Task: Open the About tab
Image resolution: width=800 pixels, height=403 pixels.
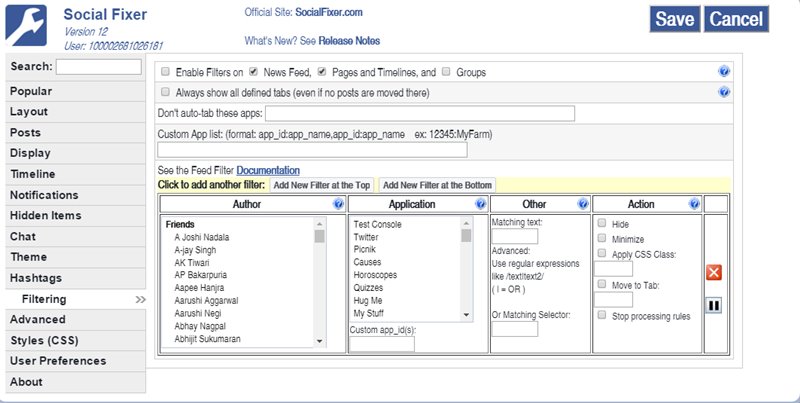Action: click(x=75, y=382)
